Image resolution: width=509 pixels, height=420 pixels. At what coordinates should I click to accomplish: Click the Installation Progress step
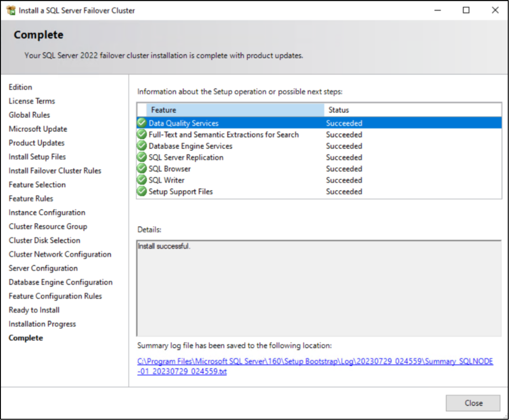(x=42, y=324)
